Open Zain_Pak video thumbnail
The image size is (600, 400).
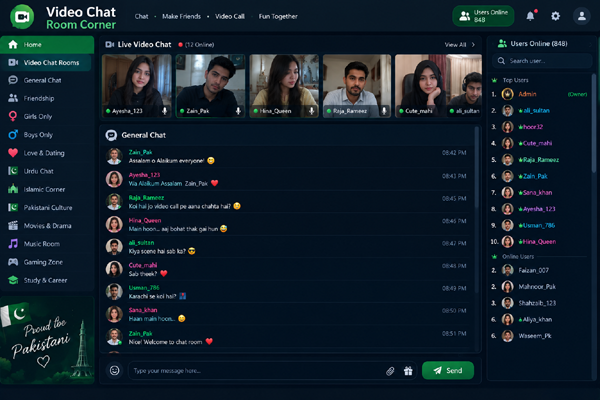[210, 86]
